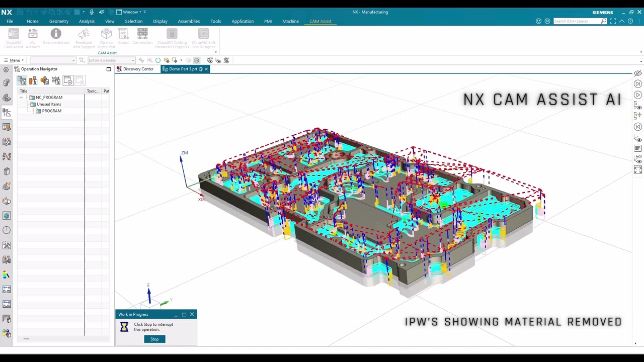Toggle toolpath display eye icon on right bar
The width and height of the screenshot is (644, 362).
click(638, 106)
